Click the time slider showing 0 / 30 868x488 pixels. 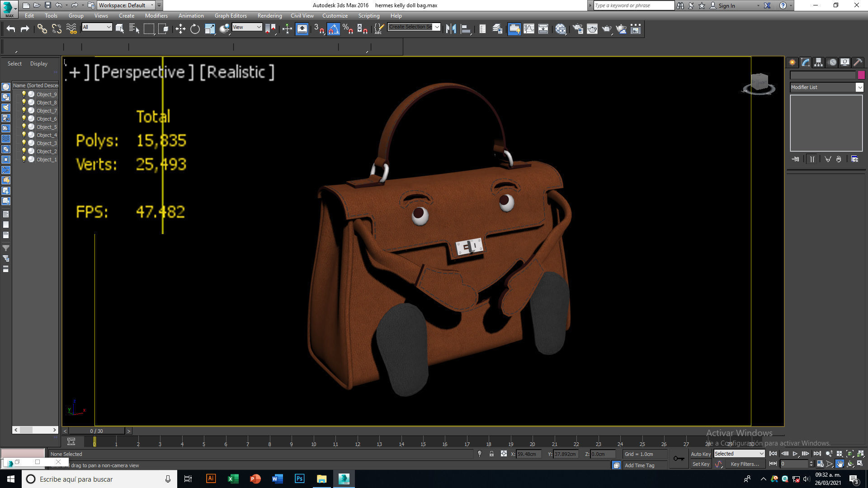(96, 431)
